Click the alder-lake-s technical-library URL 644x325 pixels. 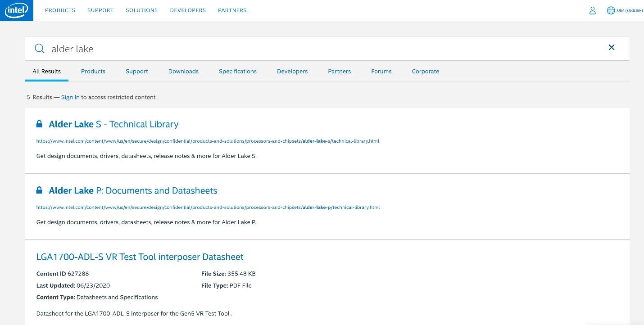208,141
